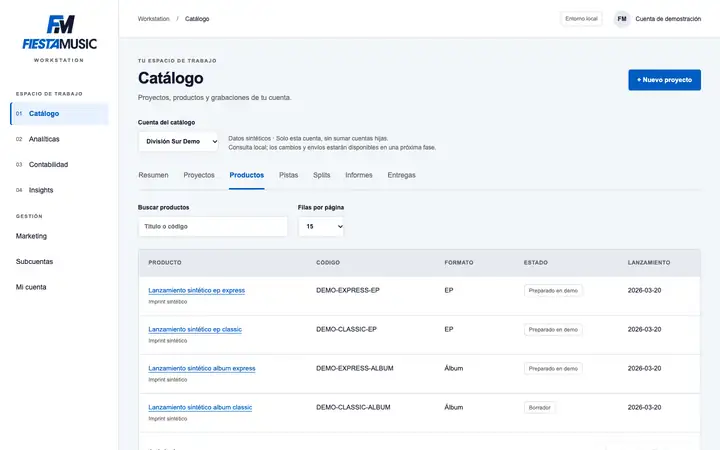Open Lanzamiento sintético album express
Screen dimensions: 720x450
point(202,369)
